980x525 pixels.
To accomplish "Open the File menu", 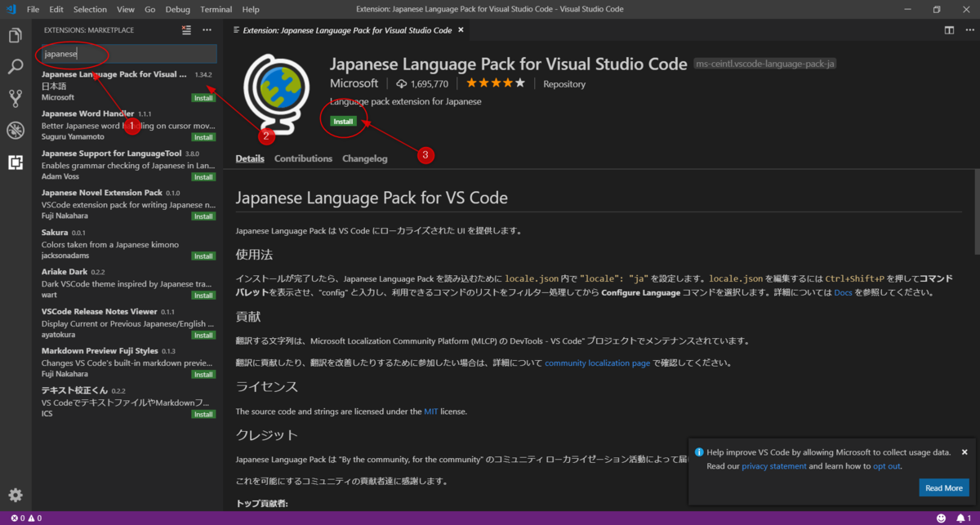I will pyautogui.click(x=32, y=9).
